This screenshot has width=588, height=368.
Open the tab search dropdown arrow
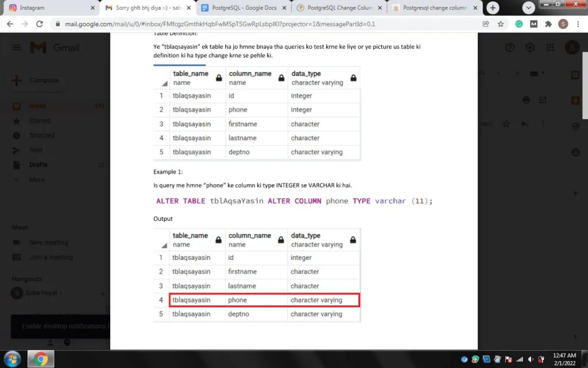tap(528, 8)
